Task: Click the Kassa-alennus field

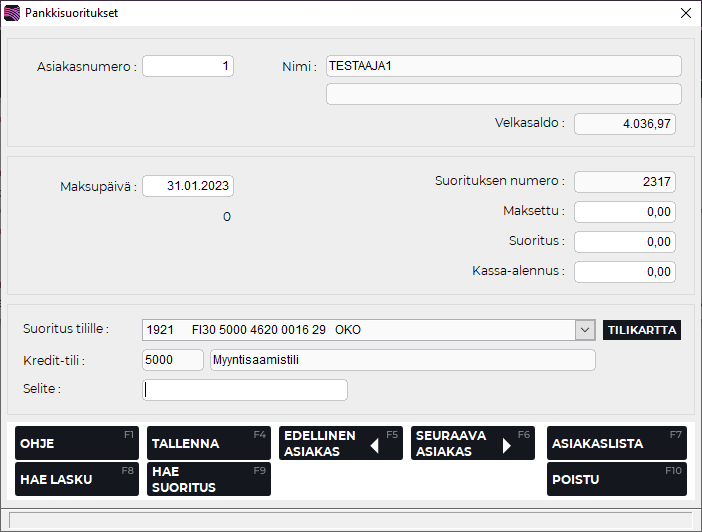Action: 625,271
